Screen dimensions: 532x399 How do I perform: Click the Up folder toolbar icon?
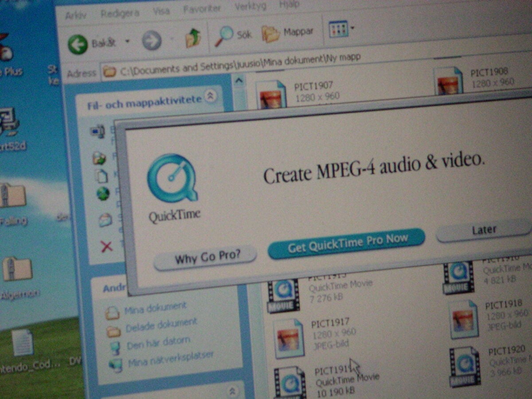[193, 38]
